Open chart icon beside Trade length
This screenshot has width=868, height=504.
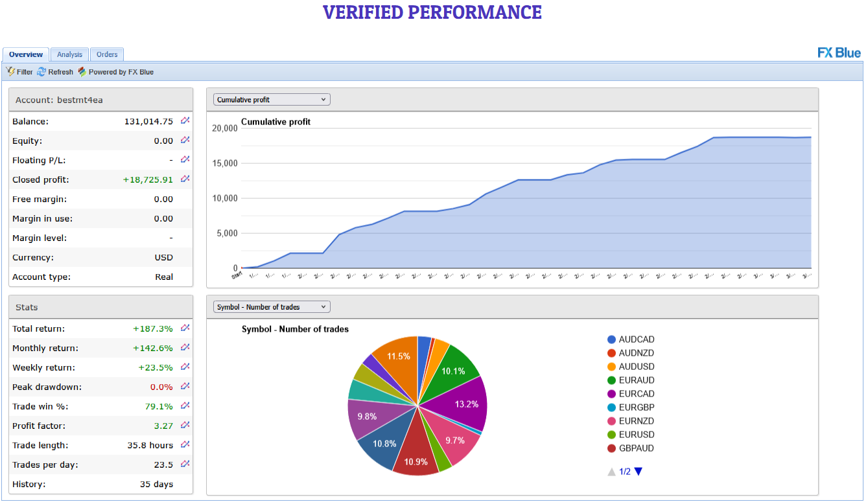185,444
